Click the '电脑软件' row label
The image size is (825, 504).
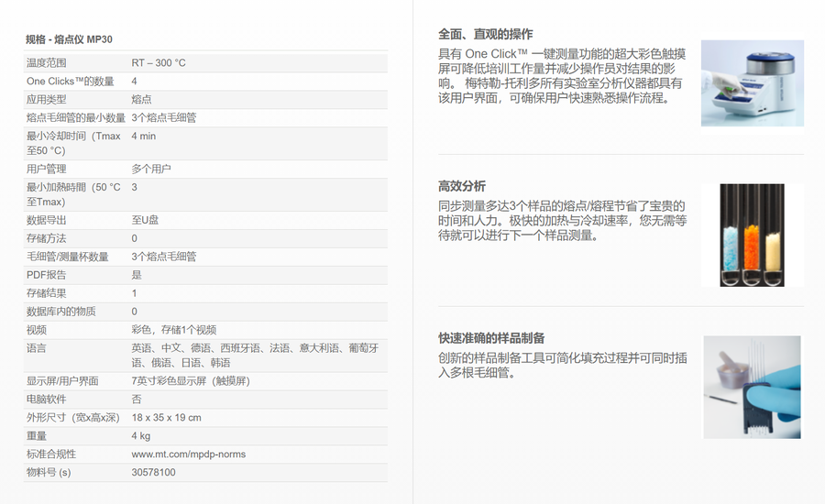tap(47, 400)
